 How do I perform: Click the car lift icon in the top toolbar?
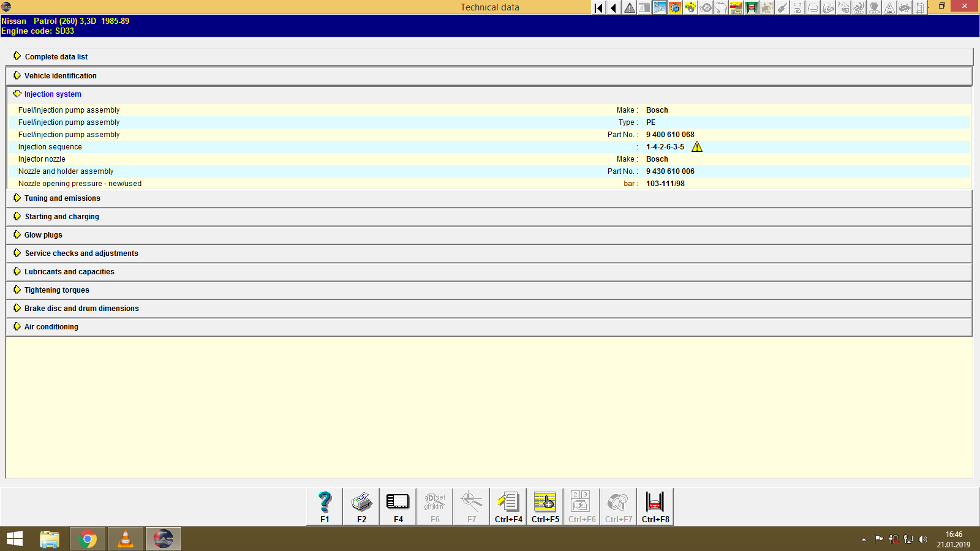pos(752,7)
